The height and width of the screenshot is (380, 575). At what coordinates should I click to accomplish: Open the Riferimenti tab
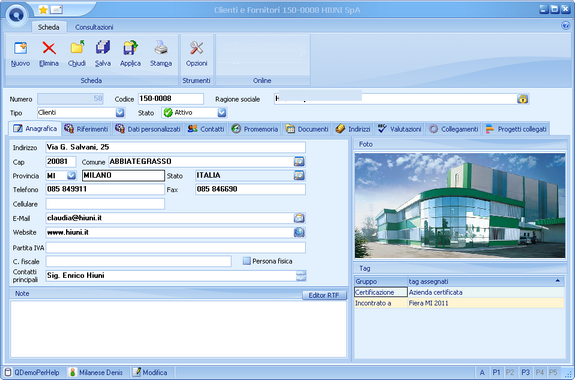[86, 129]
